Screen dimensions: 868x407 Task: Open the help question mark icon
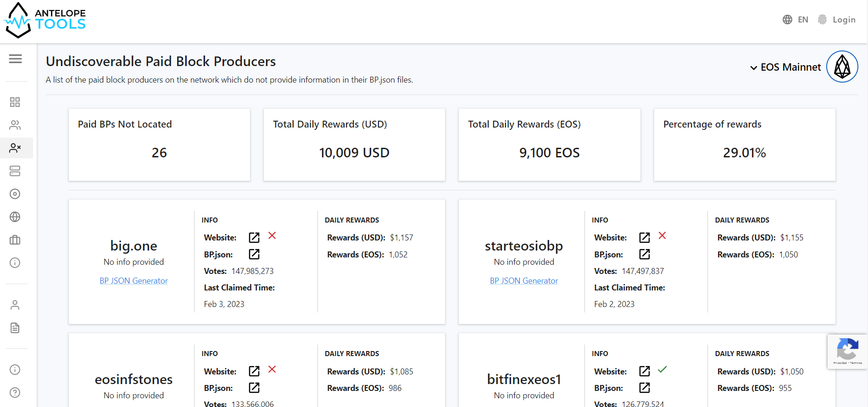pyautogui.click(x=15, y=392)
